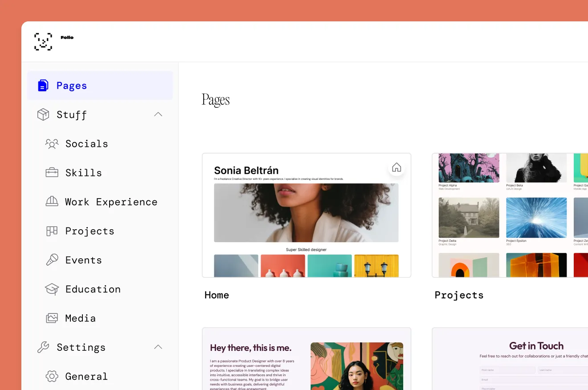Click the Events microphone icon
The width and height of the screenshot is (588, 390).
[x=52, y=260]
